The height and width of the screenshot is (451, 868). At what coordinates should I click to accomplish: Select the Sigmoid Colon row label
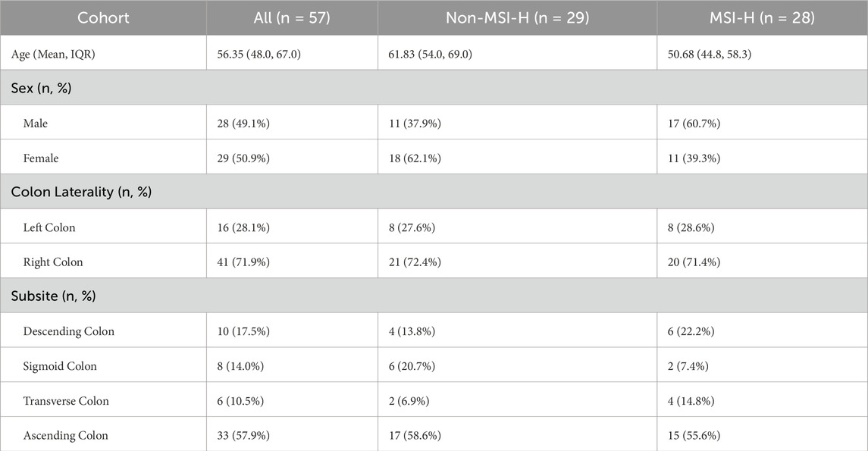[x=60, y=366]
